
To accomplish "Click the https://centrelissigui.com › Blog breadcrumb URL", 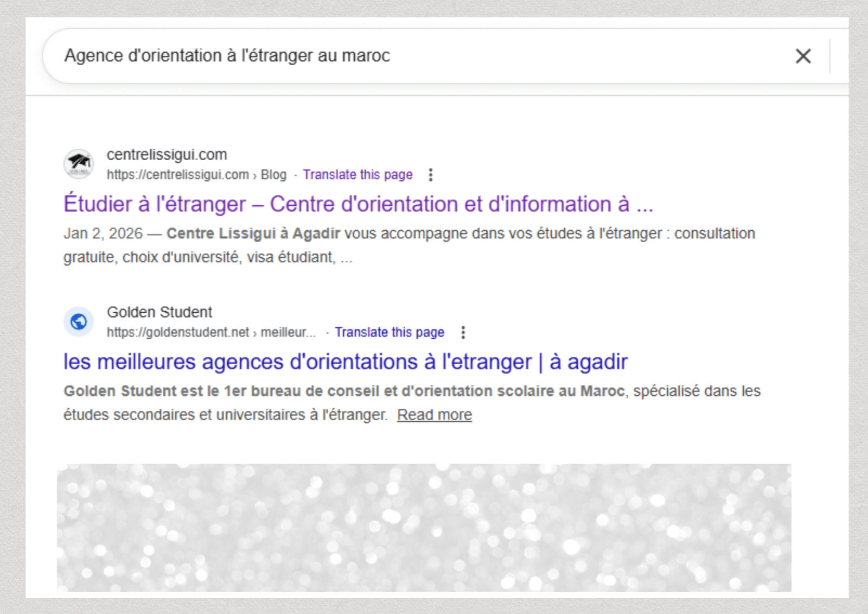I will click(x=196, y=175).
